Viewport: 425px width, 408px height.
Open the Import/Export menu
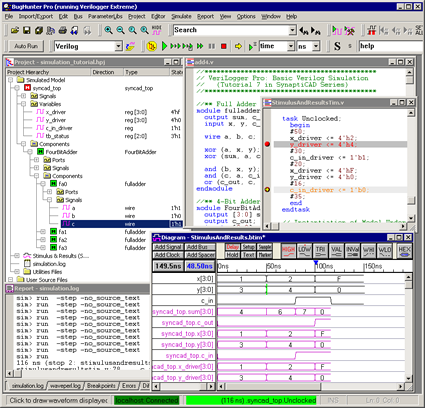coord(36,16)
